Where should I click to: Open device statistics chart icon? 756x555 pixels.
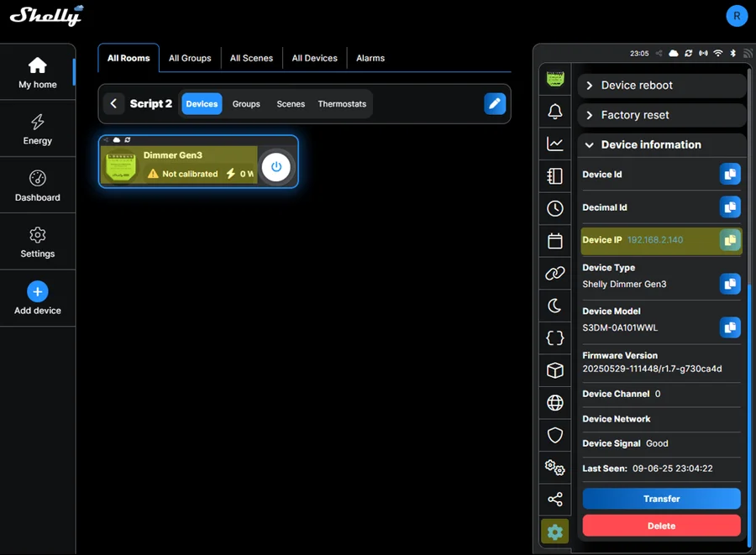[555, 144]
